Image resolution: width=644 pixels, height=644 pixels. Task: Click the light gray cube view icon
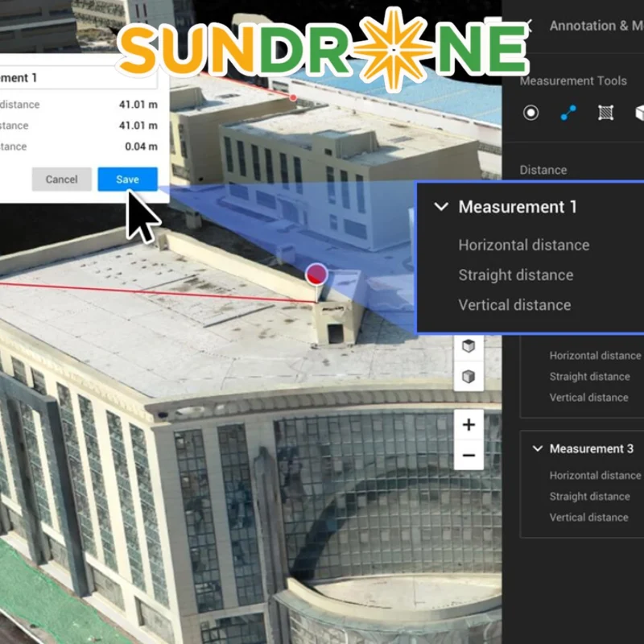point(469,376)
